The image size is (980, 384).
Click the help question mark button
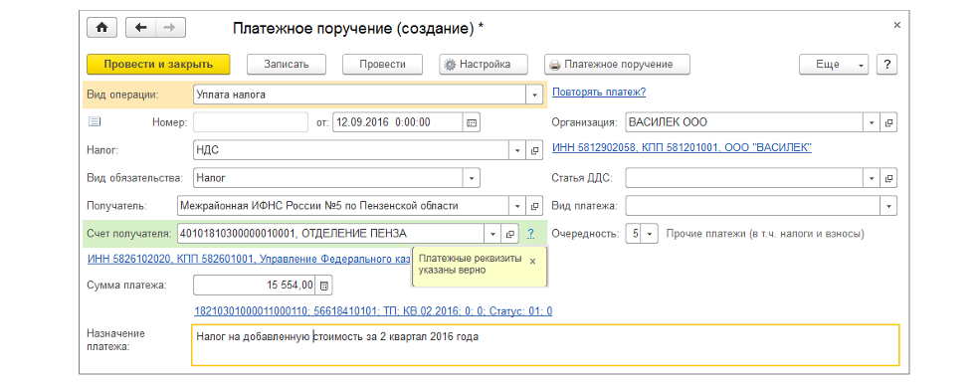(x=887, y=65)
